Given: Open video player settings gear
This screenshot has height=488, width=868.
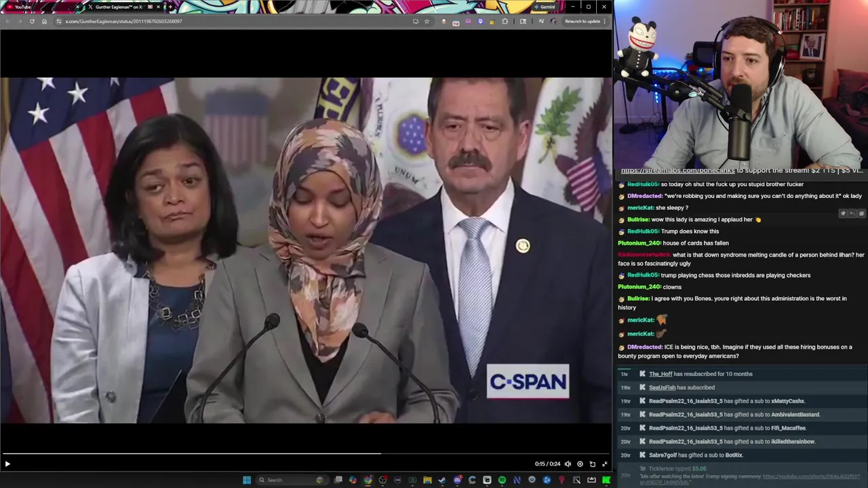Looking at the screenshot, I should [x=580, y=464].
